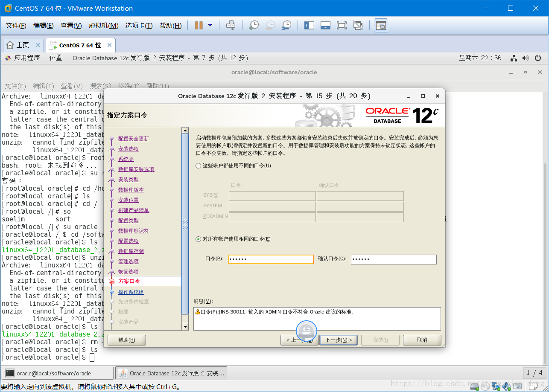Open the snapshot manager
The height and width of the screenshot is (392, 549).
286,26
